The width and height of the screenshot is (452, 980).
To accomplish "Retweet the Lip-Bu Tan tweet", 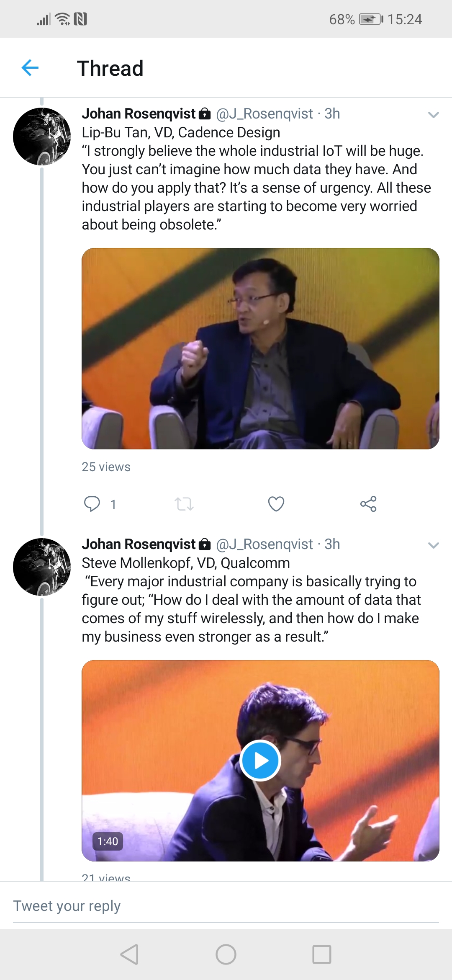I will tap(184, 504).
